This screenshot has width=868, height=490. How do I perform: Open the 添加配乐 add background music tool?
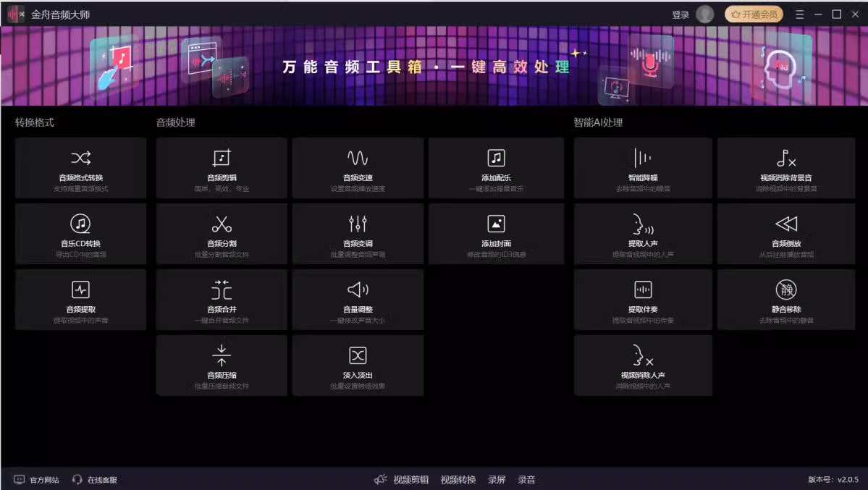pyautogui.click(x=496, y=168)
